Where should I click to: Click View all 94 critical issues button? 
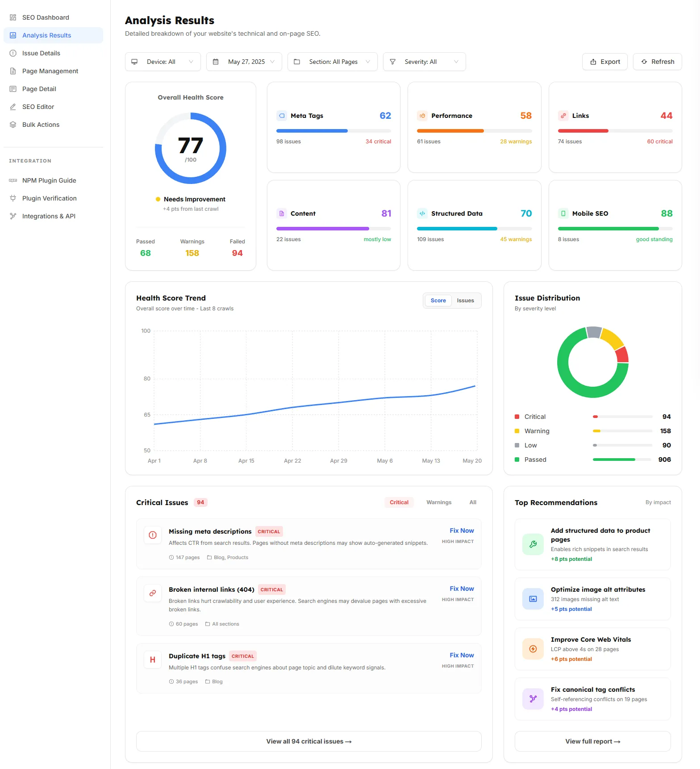[x=309, y=741]
